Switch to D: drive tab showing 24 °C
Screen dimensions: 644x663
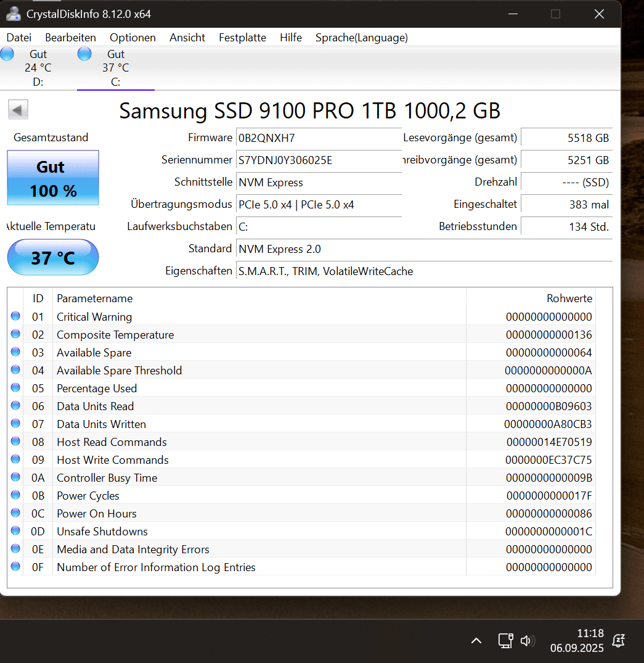coord(38,68)
